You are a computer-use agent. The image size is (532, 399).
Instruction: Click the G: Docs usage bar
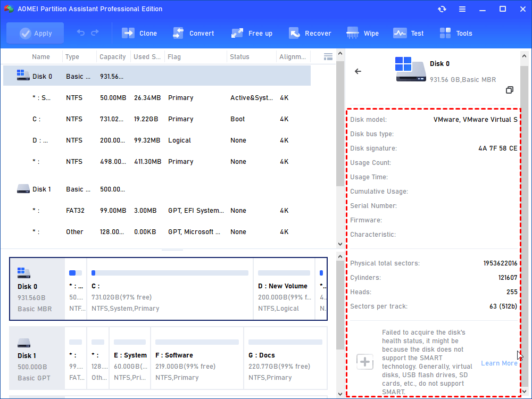[x=285, y=342]
